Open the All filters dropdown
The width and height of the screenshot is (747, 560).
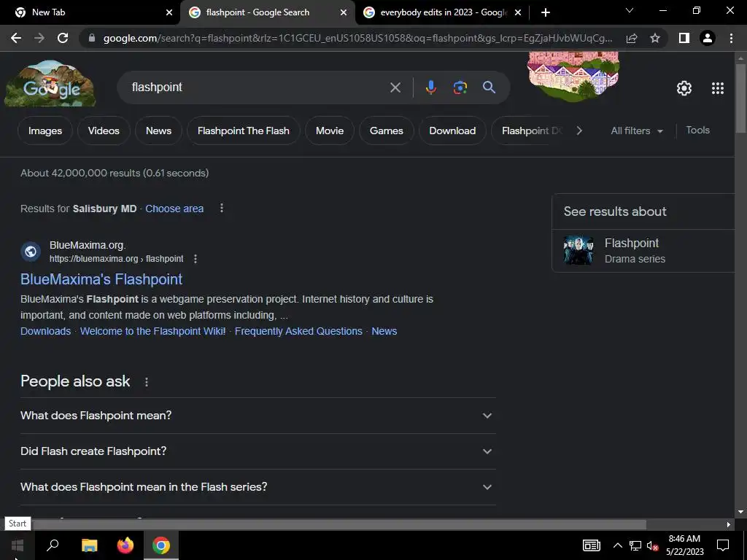(x=636, y=131)
